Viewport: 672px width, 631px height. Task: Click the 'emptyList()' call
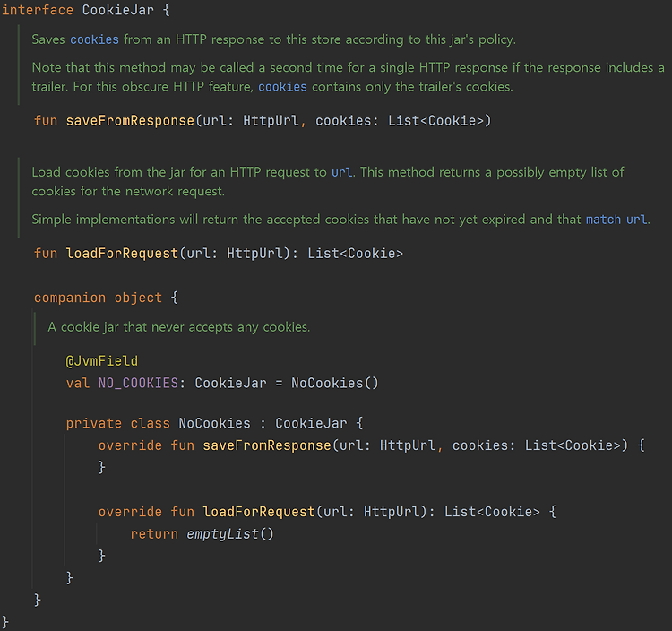coord(230,534)
